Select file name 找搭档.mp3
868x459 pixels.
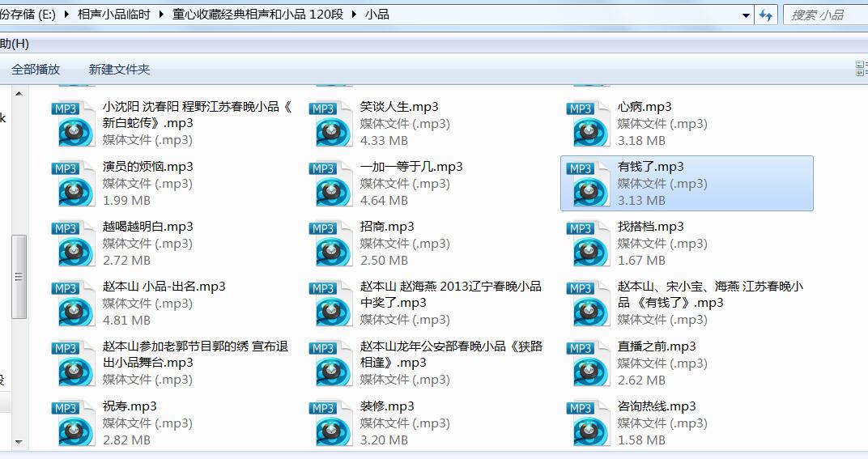coord(650,227)
